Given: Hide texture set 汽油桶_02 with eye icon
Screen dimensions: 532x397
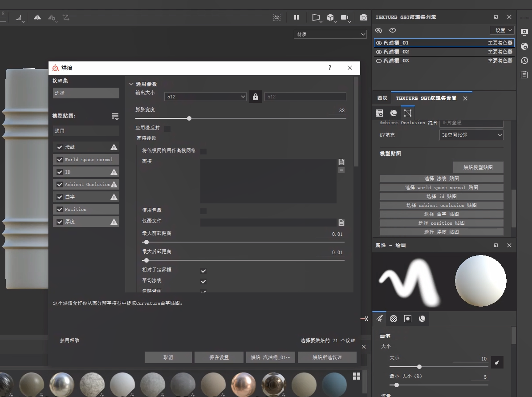Looking at the screenshot, I should click(378, 52).
